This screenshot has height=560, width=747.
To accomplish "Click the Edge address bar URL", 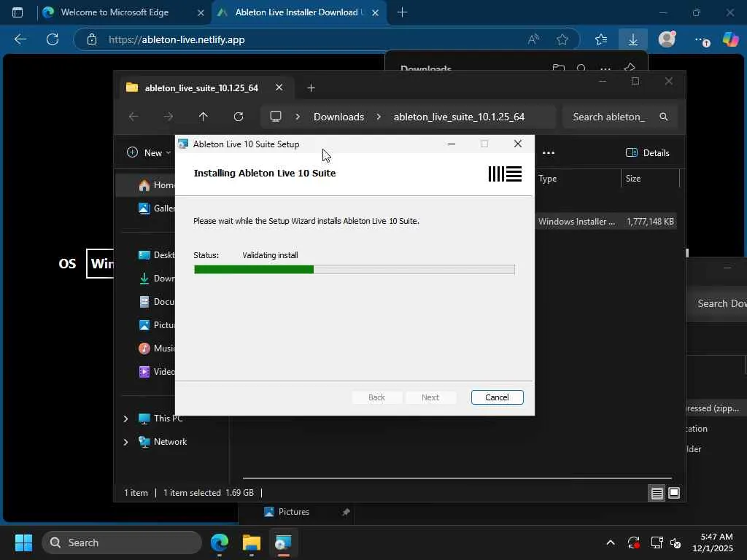I will coord(177,39).
